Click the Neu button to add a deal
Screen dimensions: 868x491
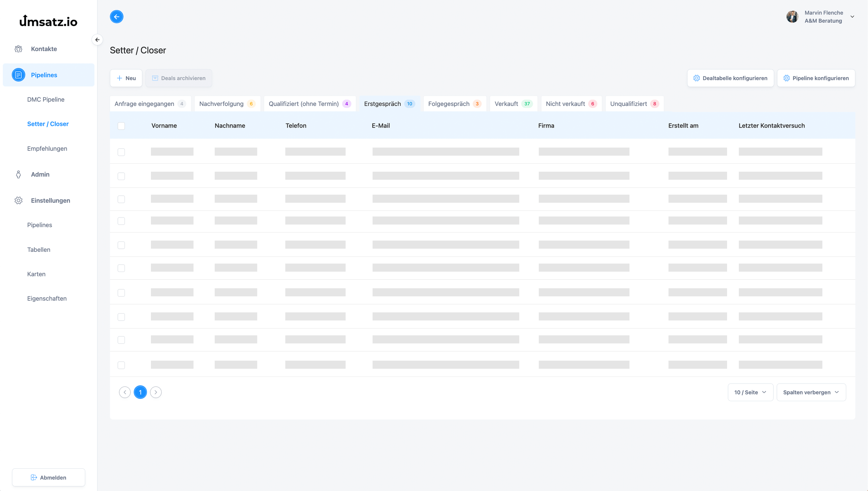[x=126, y=78]
